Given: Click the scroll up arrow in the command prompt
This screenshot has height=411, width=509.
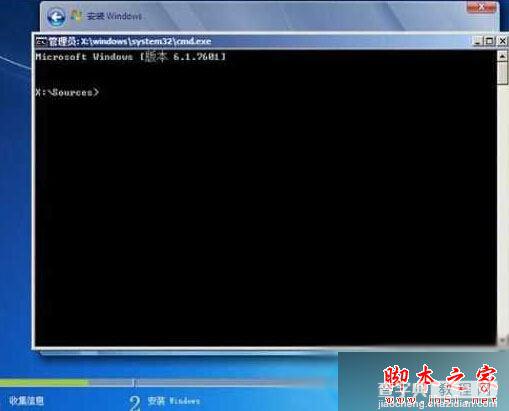Looking at the screenshot, I should (x=502, y=56).
